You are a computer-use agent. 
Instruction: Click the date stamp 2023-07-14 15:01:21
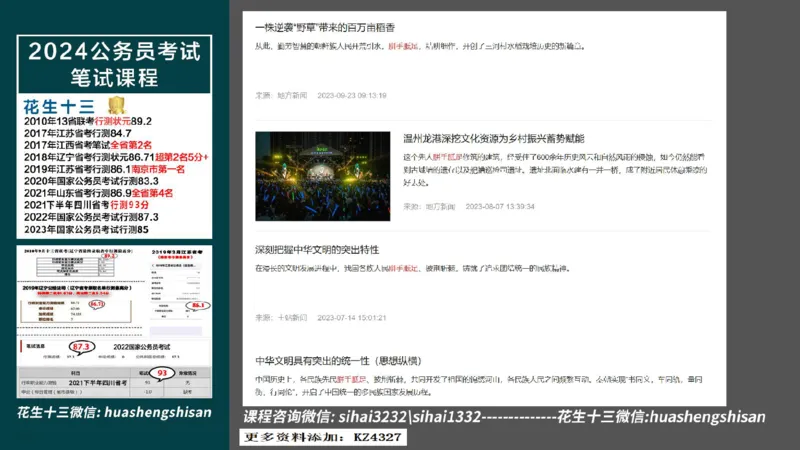pos(352,317)
